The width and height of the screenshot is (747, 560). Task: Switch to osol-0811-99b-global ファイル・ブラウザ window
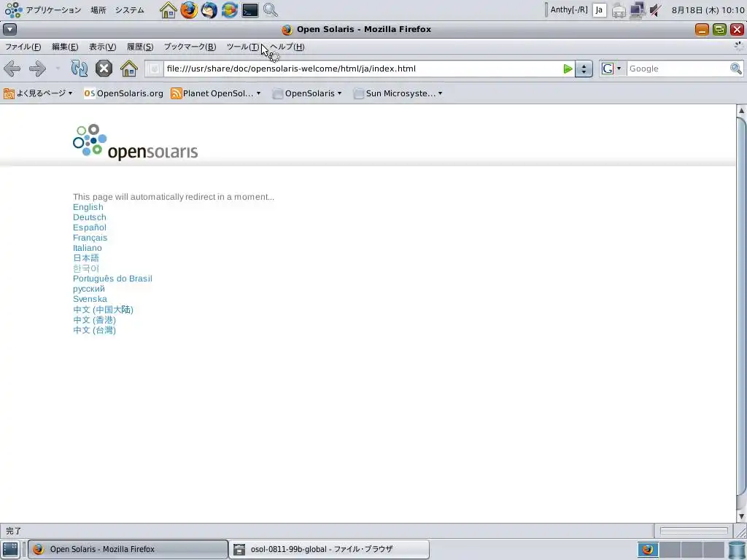click(329, 549)
